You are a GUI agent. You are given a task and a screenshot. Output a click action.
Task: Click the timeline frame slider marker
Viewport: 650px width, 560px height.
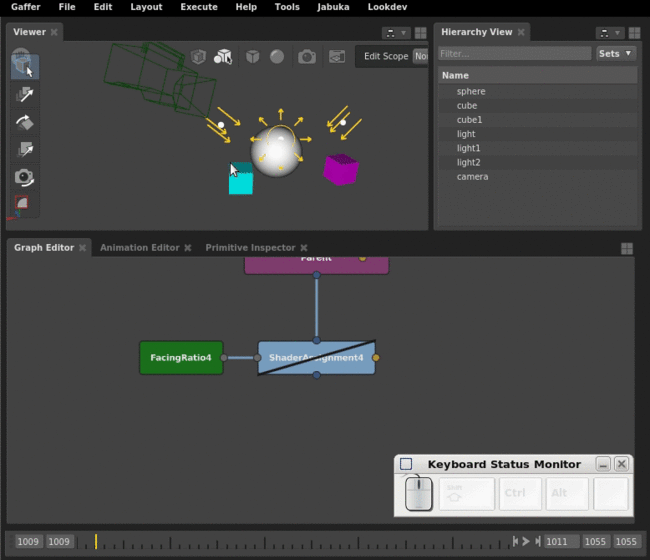coord(96,541)
